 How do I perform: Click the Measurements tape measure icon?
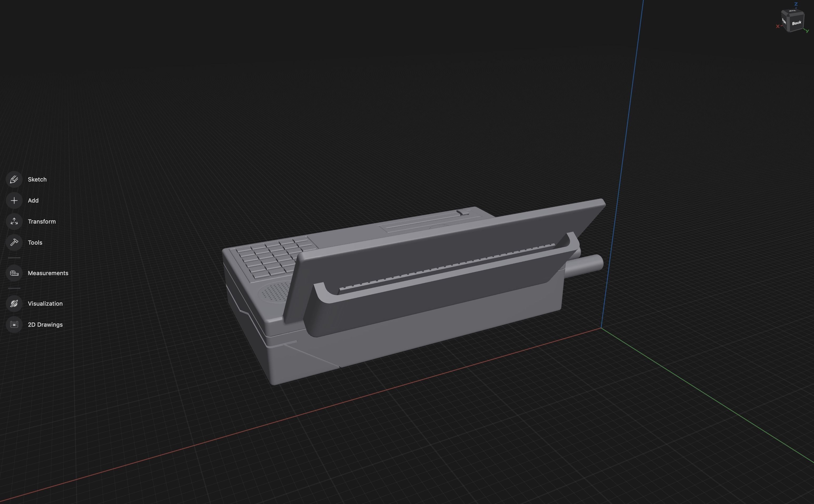click(x=14, y=273)
